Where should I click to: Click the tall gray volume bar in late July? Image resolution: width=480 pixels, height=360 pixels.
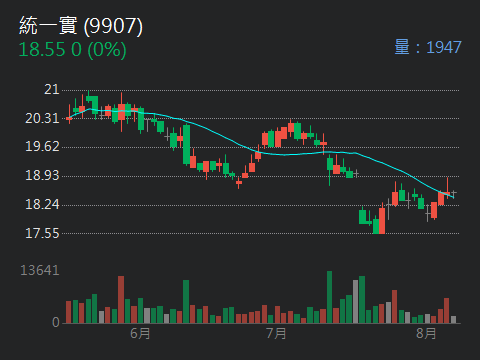click(356, 302)
